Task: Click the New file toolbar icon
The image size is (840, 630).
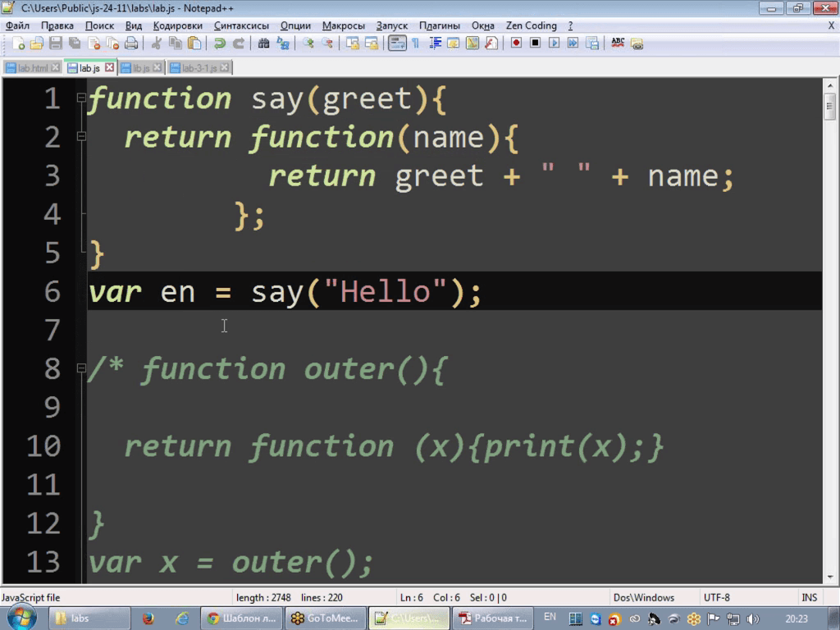Action: click(x=18, y=43)
